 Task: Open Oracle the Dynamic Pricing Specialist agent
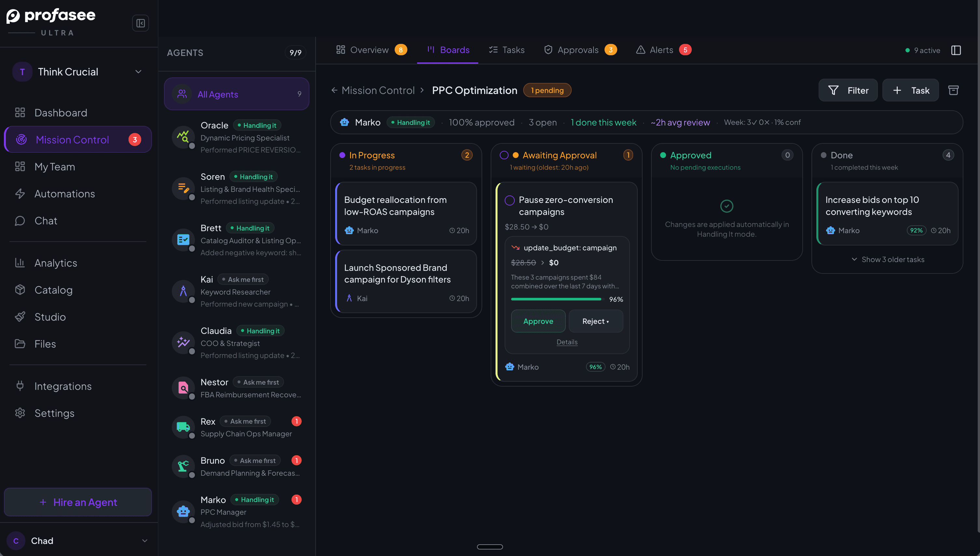237,138
